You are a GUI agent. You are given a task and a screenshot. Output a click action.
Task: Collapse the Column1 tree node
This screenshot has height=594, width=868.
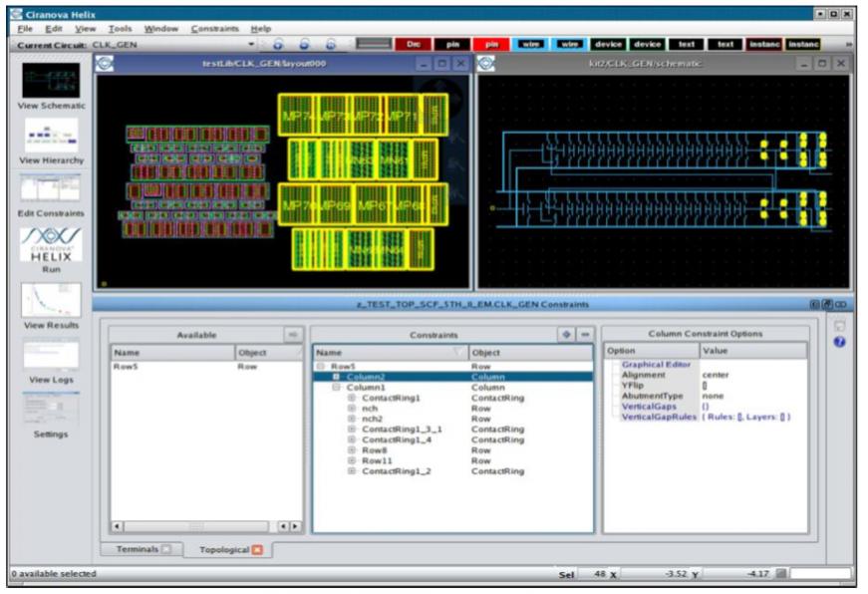[x=336, y=387]
